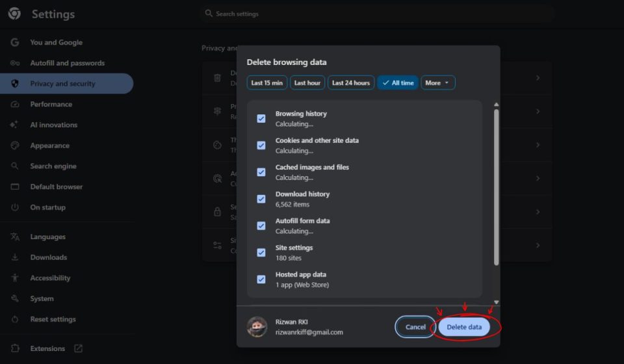Click the puzzle piece icon for Extensions
Image resolution: width=624 pixels, height=364 pixels.
tap(15, 348)
